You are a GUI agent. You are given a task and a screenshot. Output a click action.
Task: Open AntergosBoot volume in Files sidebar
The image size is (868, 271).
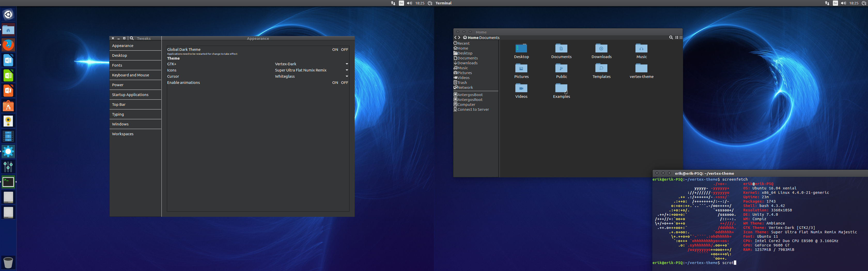pyautogui.click(x=475, y=95)
